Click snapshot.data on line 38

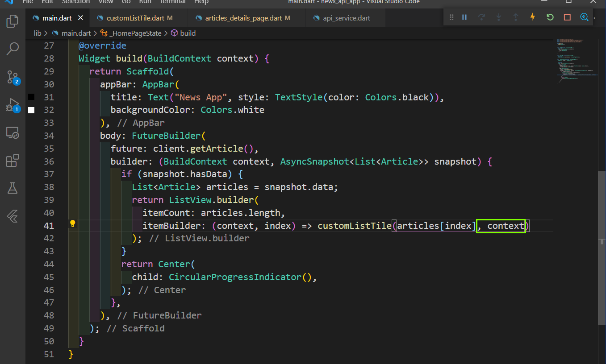tap(299, 187)
